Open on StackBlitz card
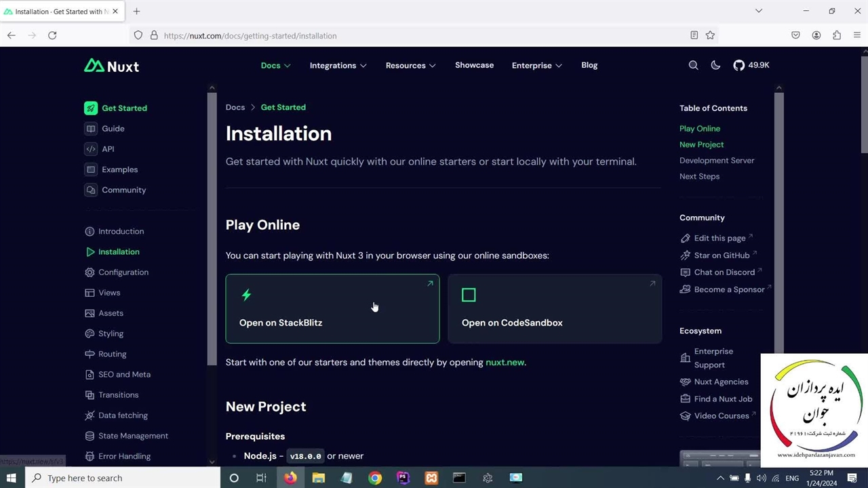This screenshot has height=488, width=868. (332, 309)
